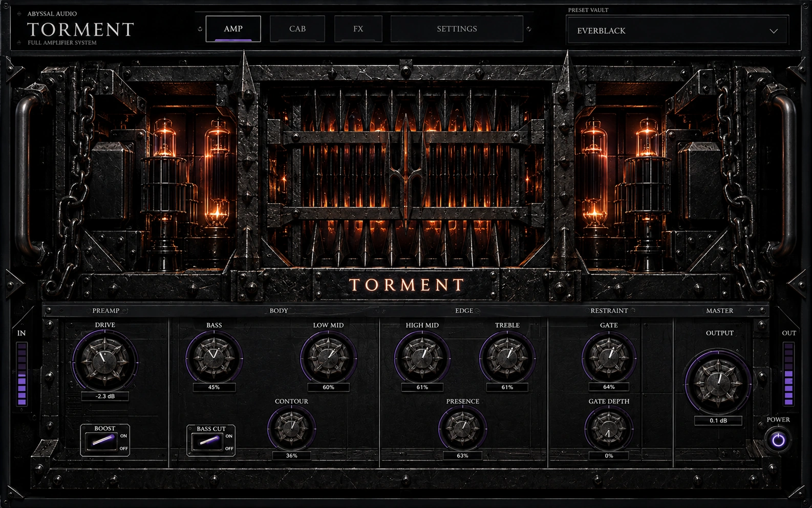Screen dimensions: 812x508
Task: Open the CAB tab
Action: point(297,29)
